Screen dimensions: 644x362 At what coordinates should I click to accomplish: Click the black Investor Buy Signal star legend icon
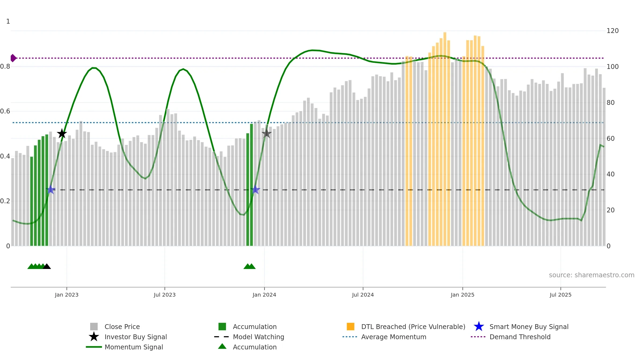pyautogui.click(x=94, y=337)
